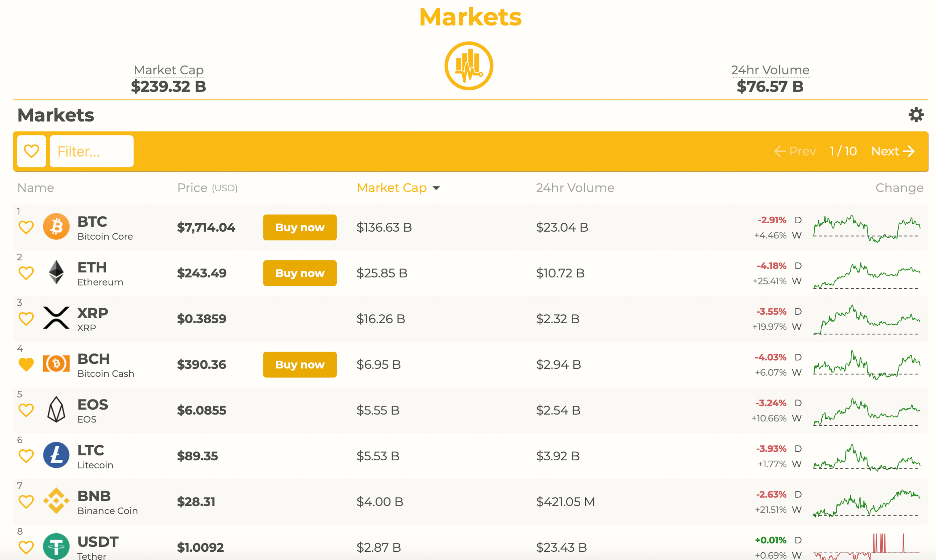Favorite ETH with its heart icon
The image size is (936, 560).
coord(26,273)
